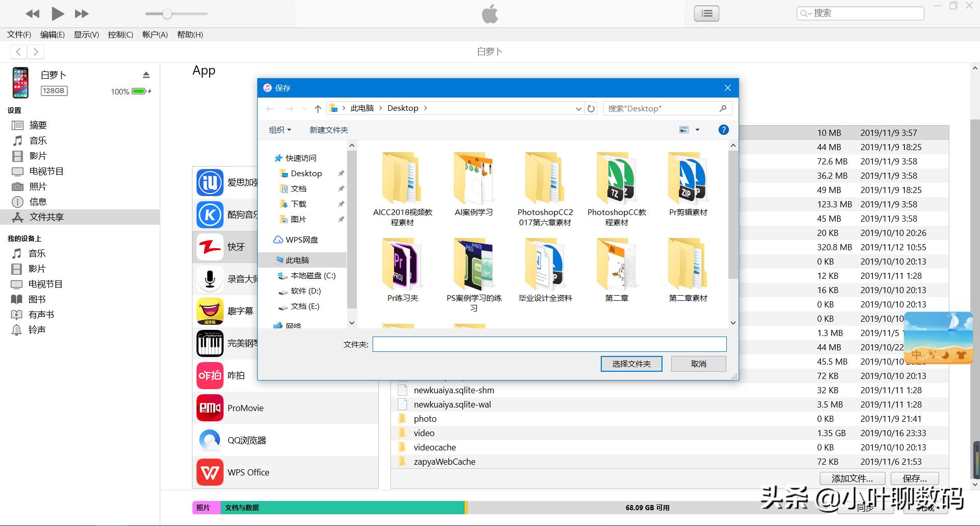Cancel the save dialog with 取消
The width and height of the screenshot is (980, 526).
click(698, 364)
